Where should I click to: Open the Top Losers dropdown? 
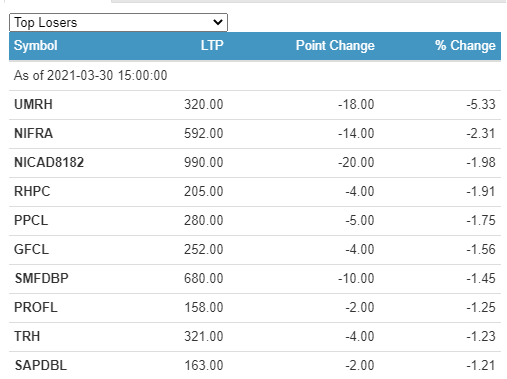point(118,23)
